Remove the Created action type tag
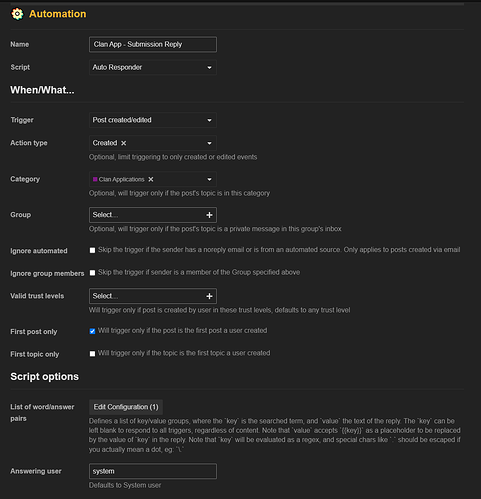Screen dimensions: 481x499 tap(124, 143)
